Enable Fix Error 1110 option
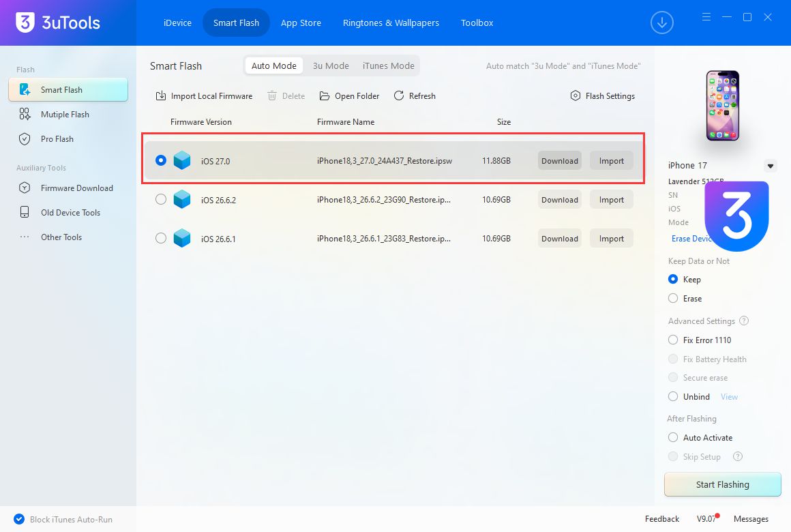This screenshot has height=532, width=791. pos(673,340)
